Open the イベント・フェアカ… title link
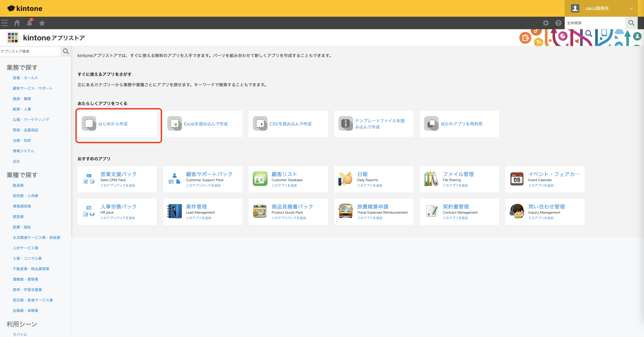 (x=554, y=174)
